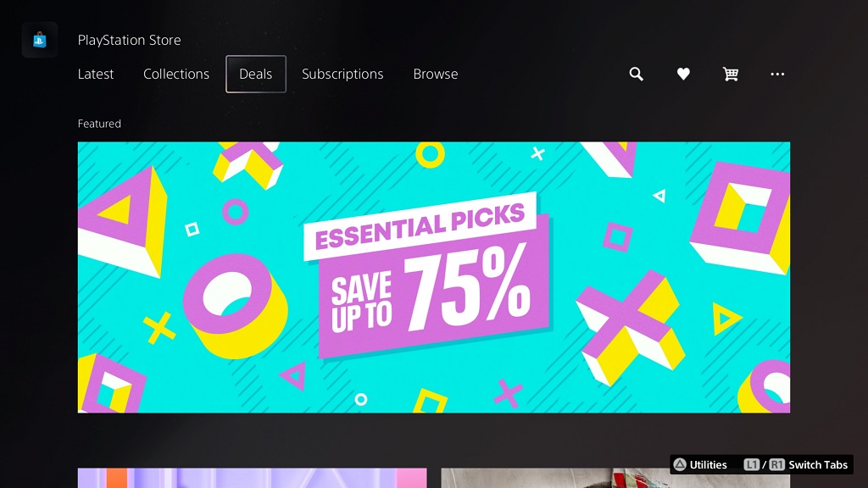
Task: Switch to the Collections tab
Action: coord(176,75)
